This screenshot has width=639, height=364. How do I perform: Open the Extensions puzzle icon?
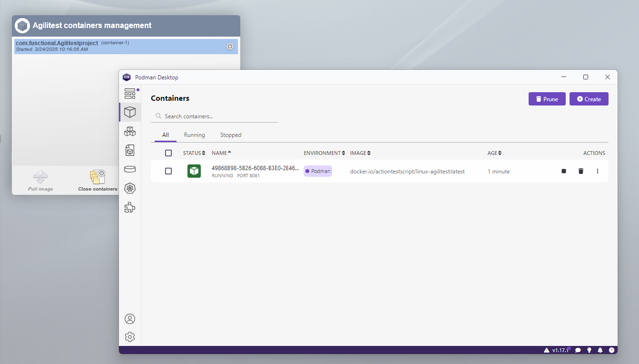click(x=130, y=207)
